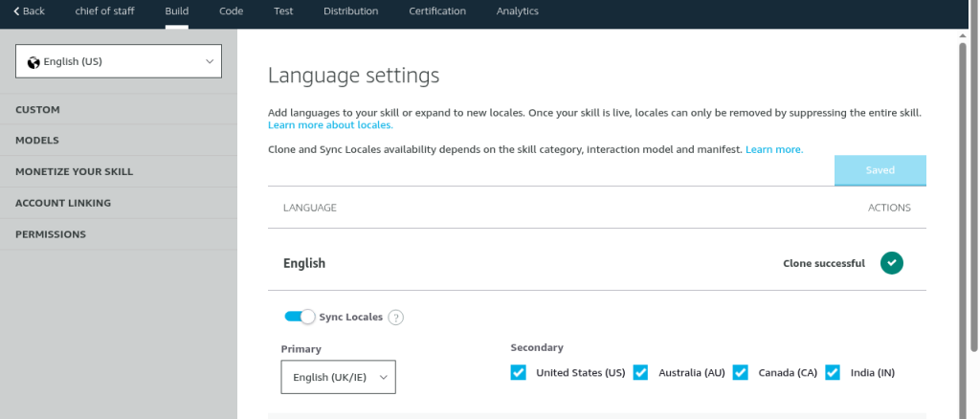Go back using the Back arrow
Screen dimensions: 980x419
tap(29, 11)
